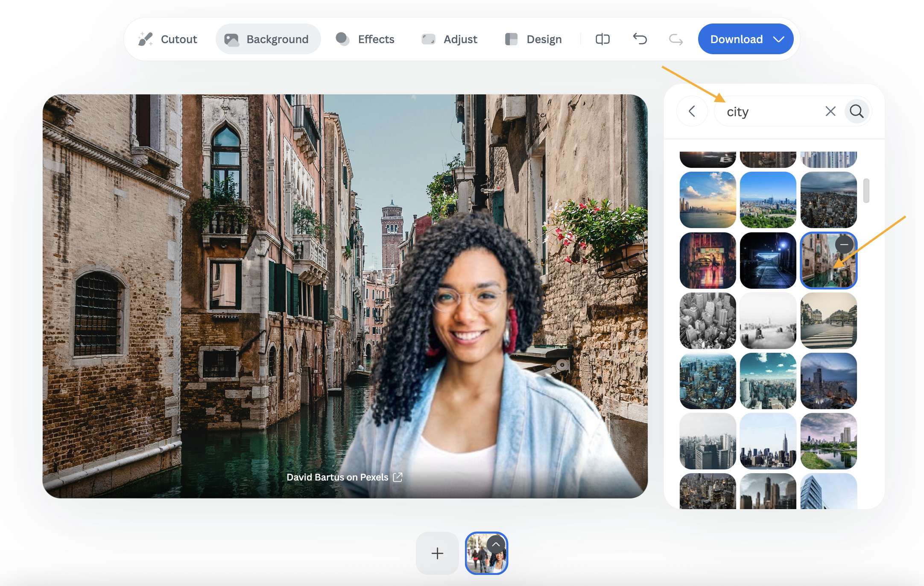Select the Design tab
Viewport: 924px width, 586px height.
point(533,39)
